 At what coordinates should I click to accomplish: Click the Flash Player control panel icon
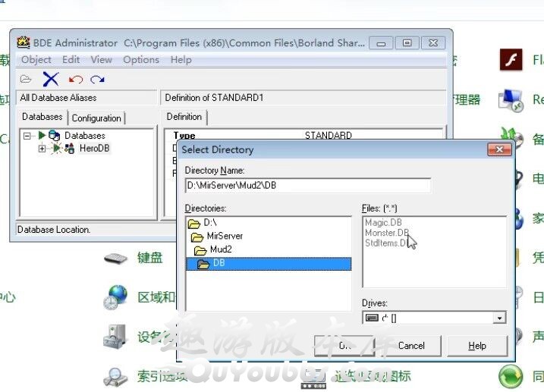[511, 60]
